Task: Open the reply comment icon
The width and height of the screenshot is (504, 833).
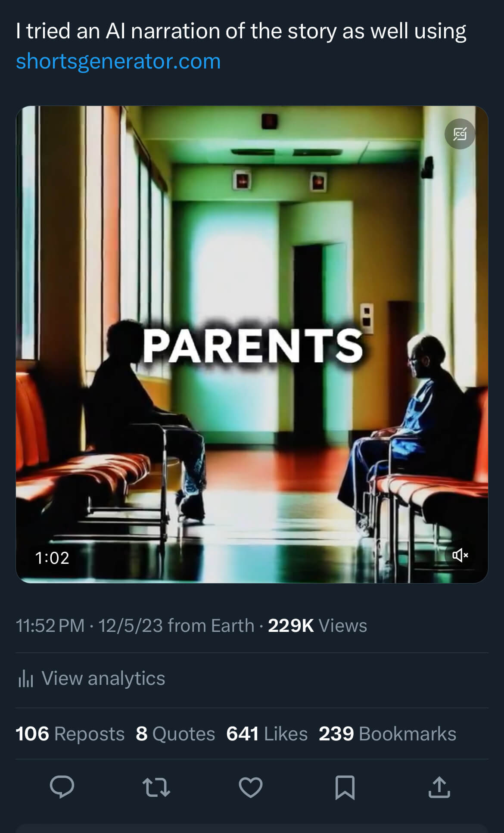Action: tap(62, 787)
